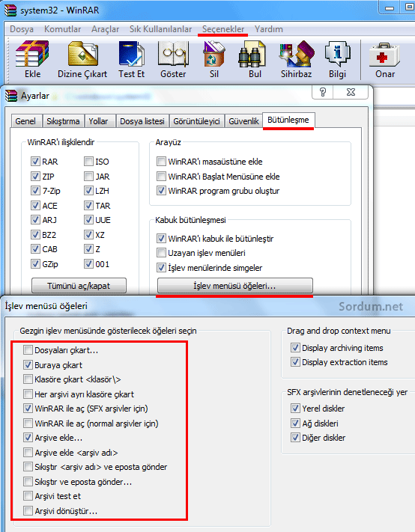Image resolution: width=415 pixels, height=532 pixels.
Task: Close the Ayarlar dialog
Action: [x=351, y=92]
